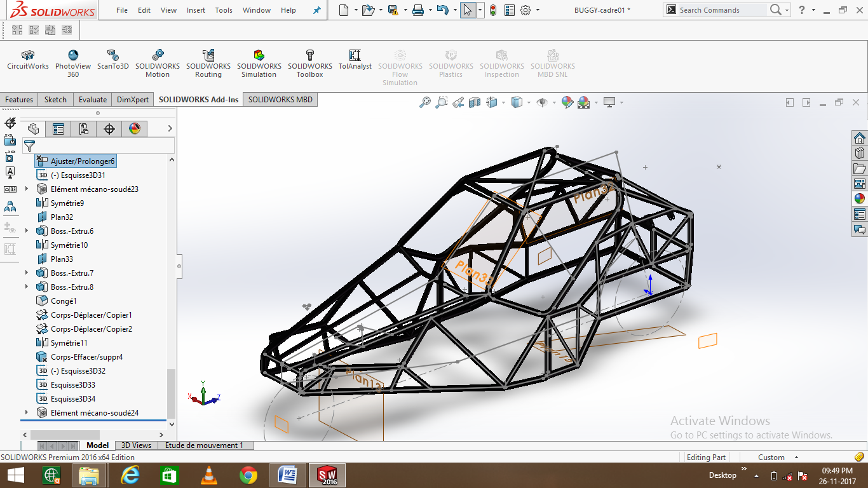Click the Zoom to Fit icon
868x488 pixels.
point(426,102)
